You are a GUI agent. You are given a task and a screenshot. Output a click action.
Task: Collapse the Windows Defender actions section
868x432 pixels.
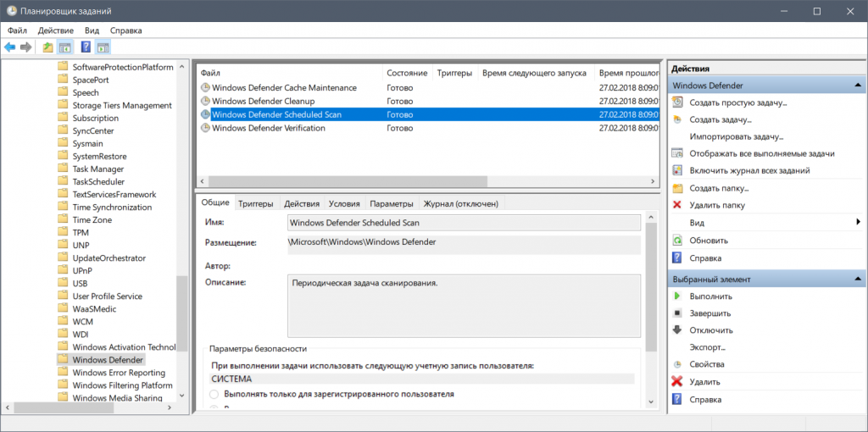tap(858, 86)
